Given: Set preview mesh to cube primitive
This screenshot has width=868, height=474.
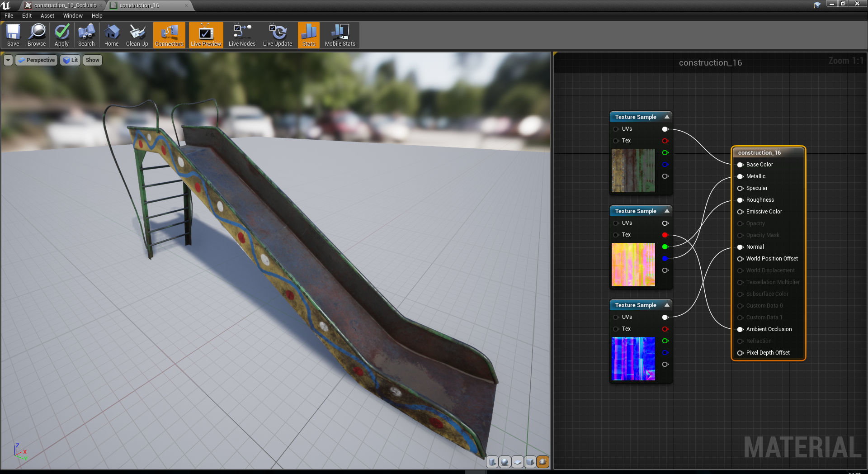Looking at the screenshot, I should click(530, 462).
